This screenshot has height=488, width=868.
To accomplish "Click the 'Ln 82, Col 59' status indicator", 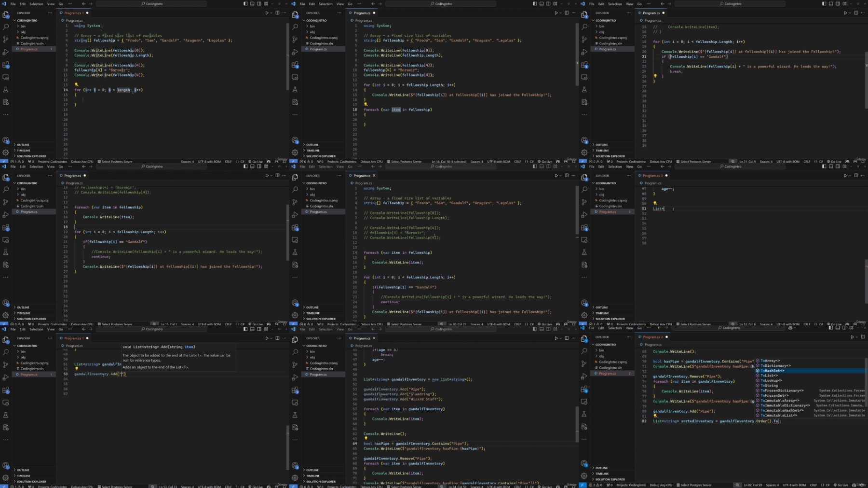I will pyautogui.click(x=753, y=485).
